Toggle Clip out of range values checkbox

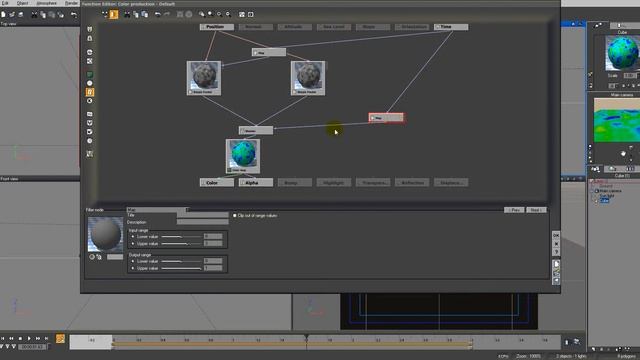235,215
